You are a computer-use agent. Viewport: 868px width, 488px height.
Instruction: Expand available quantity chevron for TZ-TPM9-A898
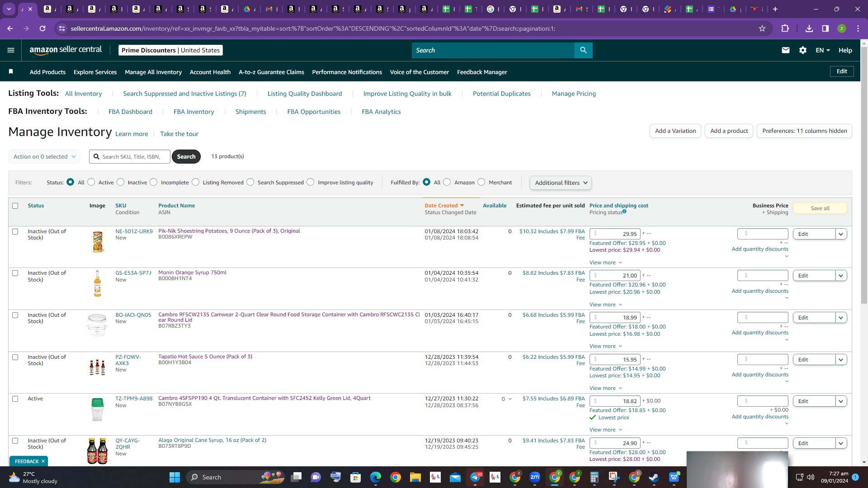click(510, 399)
